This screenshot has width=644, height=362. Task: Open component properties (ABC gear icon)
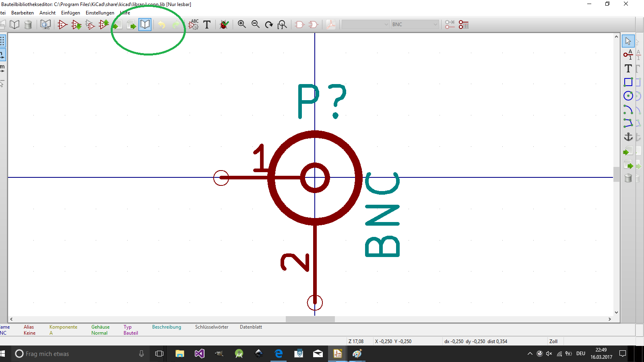coord(194,25)
